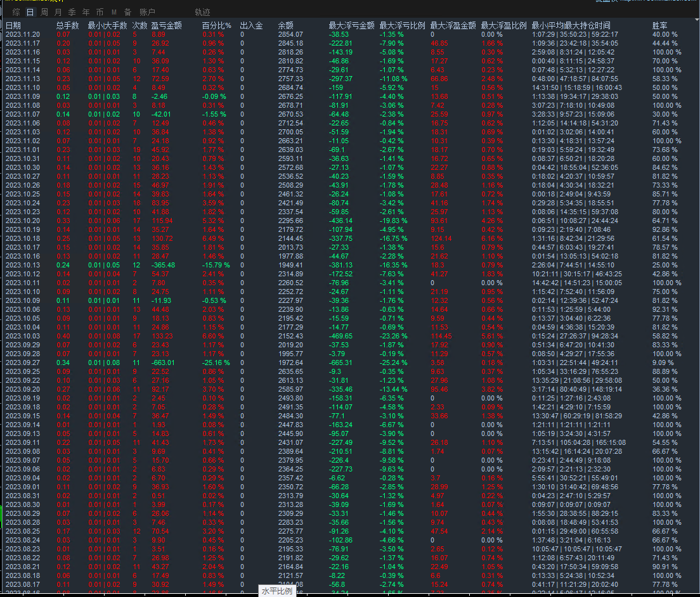Click the profit amount 130.72
This screenshot has width=700, height=597.
point(162,238)
